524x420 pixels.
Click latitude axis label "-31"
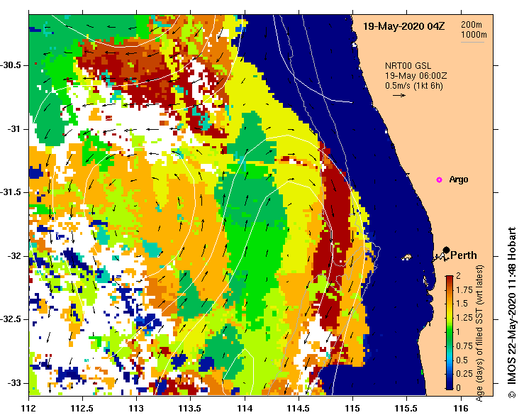[x=13, y=128]
